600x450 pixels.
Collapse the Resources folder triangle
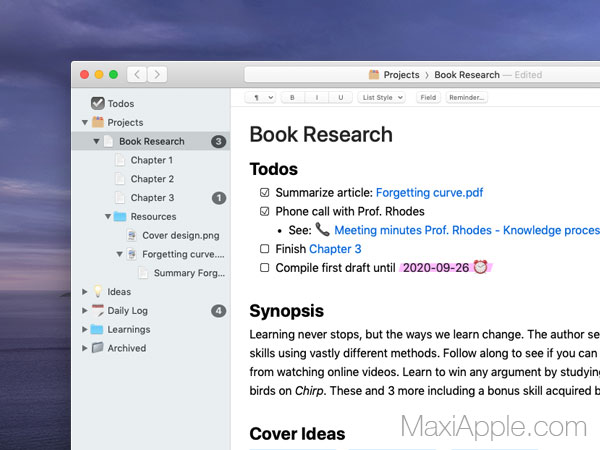(x=108, y=217)
